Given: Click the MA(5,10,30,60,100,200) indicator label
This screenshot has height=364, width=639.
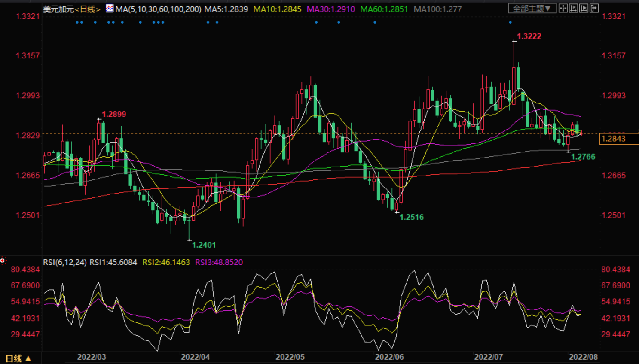Looking at the screenshot, I should point(158,9).
